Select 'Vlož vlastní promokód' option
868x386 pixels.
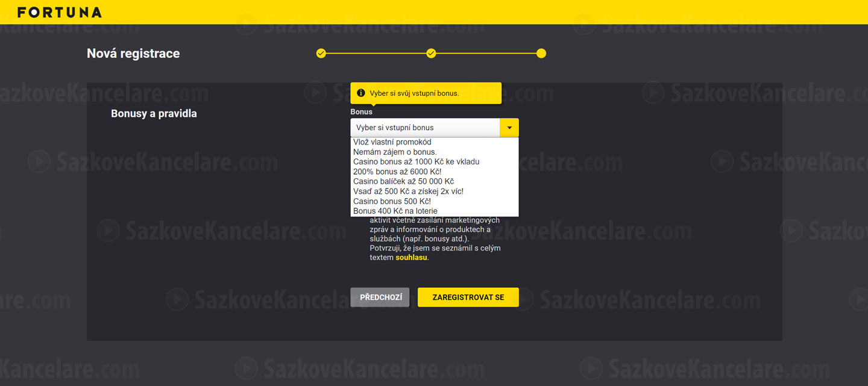coord(435,142)
